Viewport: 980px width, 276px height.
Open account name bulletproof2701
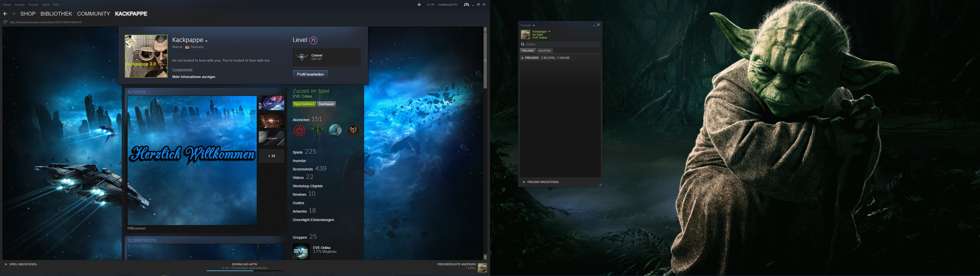click(x=448, y=5)
